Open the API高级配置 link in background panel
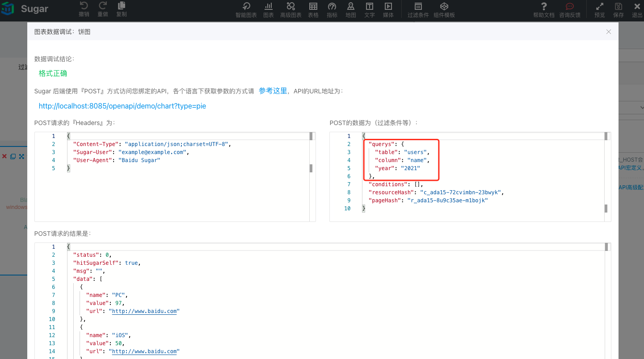 [631, 188]
